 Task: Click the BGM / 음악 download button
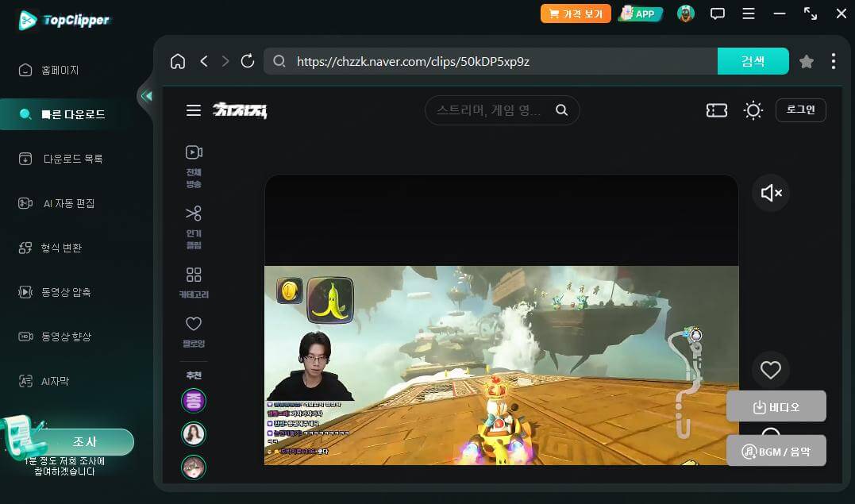(776, 451)
